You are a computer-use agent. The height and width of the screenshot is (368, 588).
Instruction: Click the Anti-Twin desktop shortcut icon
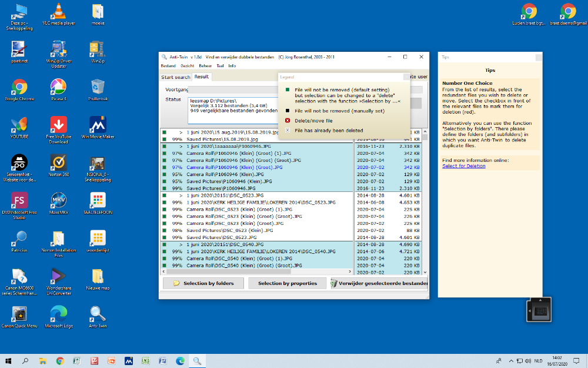(x=98, y=313)
